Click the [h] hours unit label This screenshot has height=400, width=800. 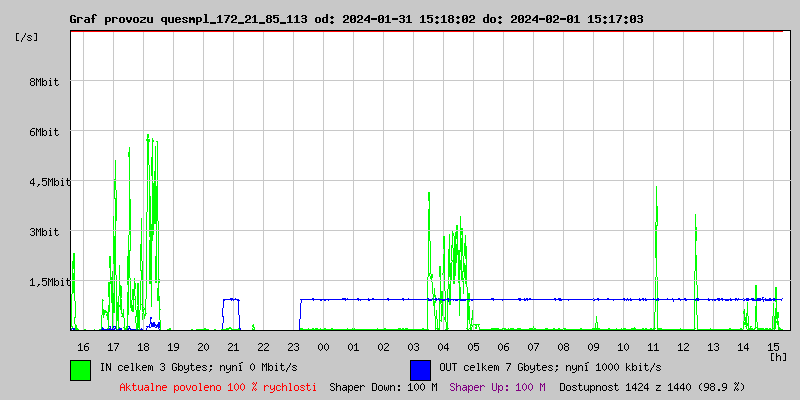click(x=777, y=356)
